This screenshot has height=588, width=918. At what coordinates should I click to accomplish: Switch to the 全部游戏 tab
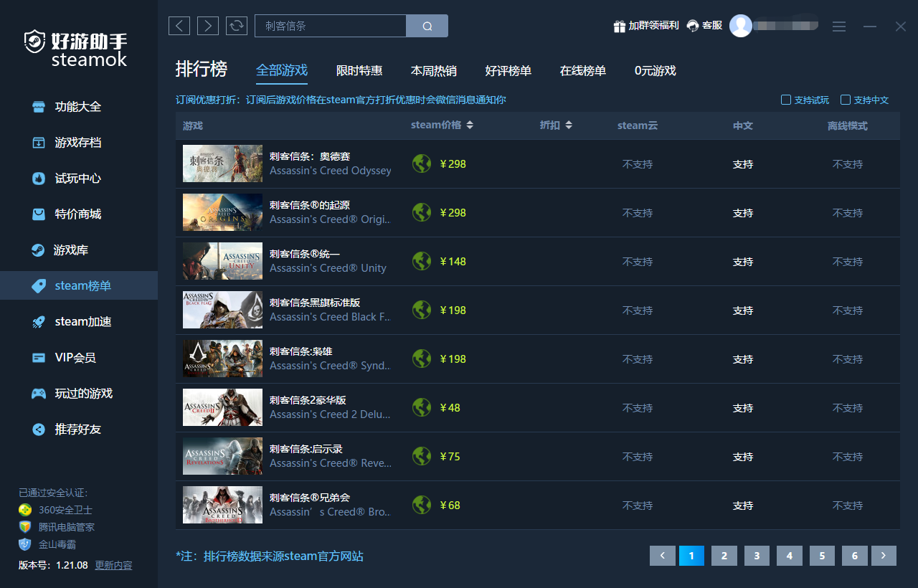click(282, 71)
